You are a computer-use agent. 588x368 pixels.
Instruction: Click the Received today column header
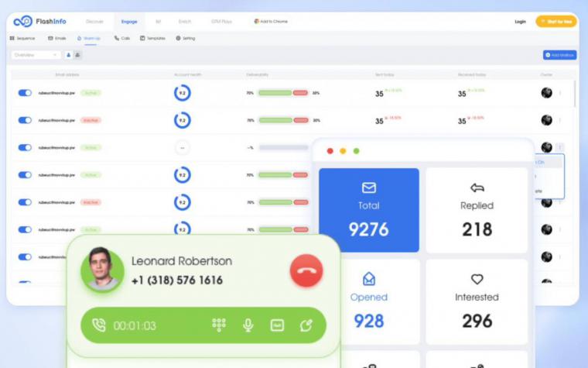(x=472, y=74)
